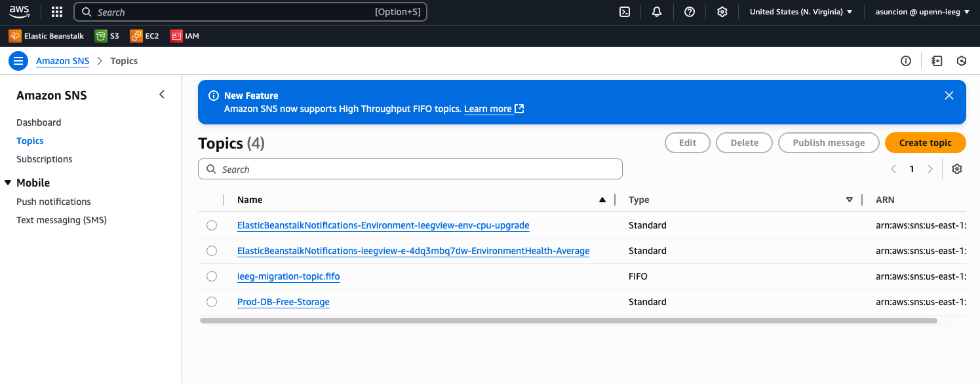980x383 pixels.
Task: Toggle the hamburger navigation menu
Action: pos(18,61)
